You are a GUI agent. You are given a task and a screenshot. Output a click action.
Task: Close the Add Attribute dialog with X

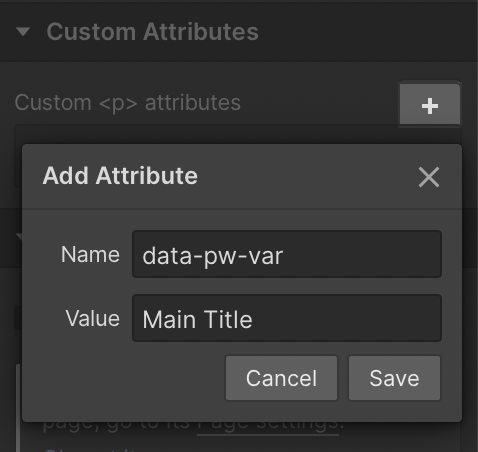click(x=429, y=177)
